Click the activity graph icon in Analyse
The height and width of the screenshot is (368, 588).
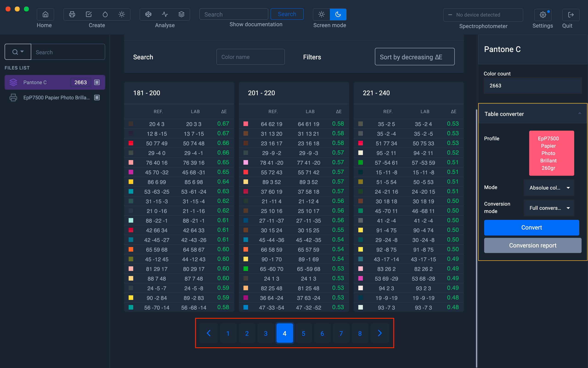[x=165, y=14]
